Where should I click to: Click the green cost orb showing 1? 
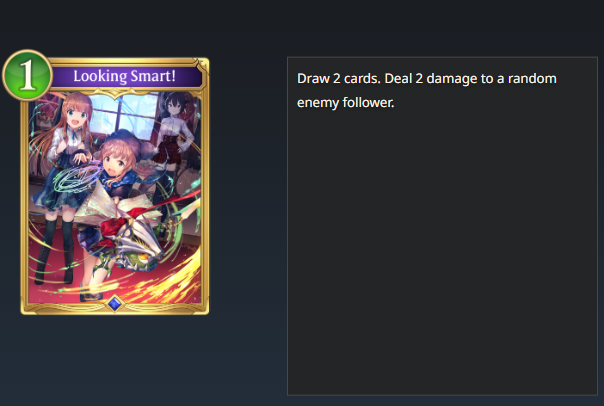[x=27, y=75]
